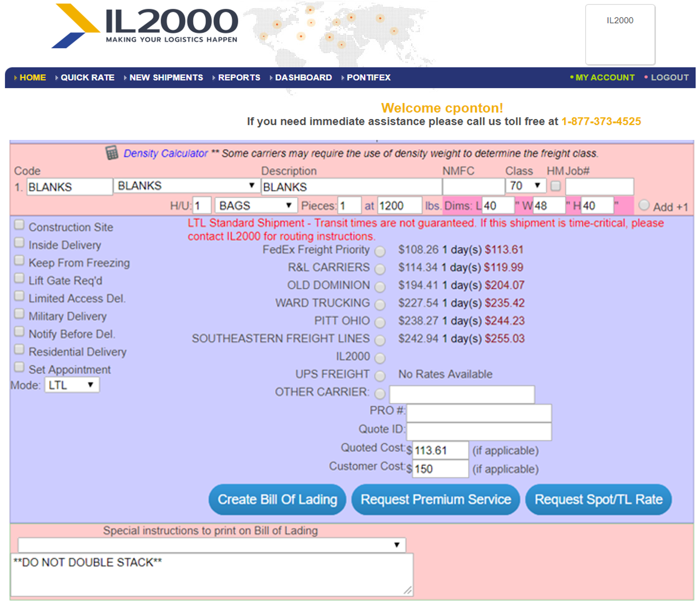Click the IL2000 logo
The height and width of the screenshot is (613, 700).
(145, 26)
